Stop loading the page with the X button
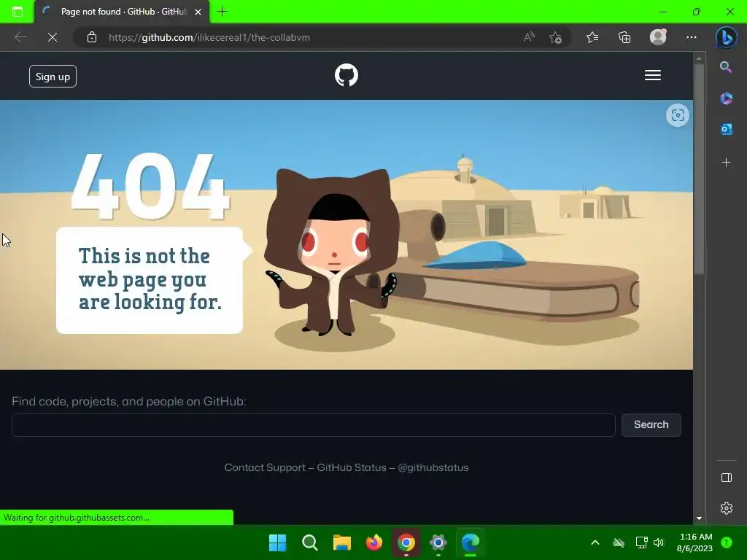 click(53, 37)
